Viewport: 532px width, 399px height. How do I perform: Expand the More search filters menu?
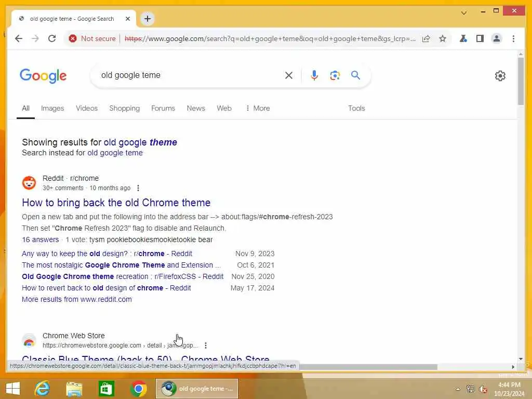pyautogui.click(x=258, y=108)
